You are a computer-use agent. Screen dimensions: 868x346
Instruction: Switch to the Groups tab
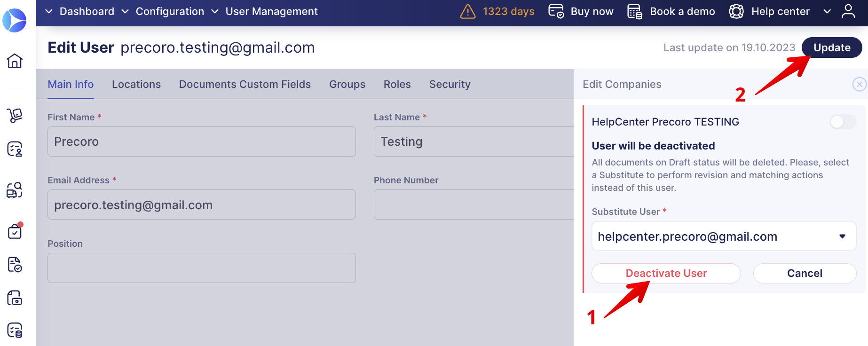coord(347,84)
